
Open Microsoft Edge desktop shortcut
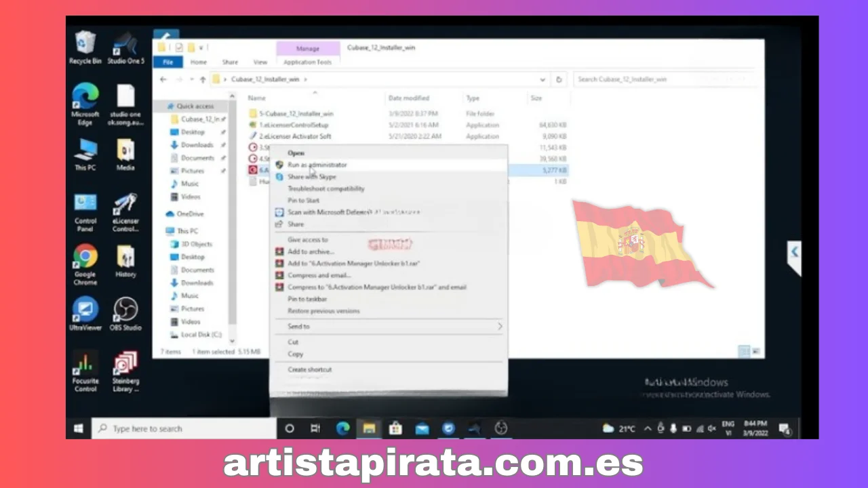click(85, 104)
